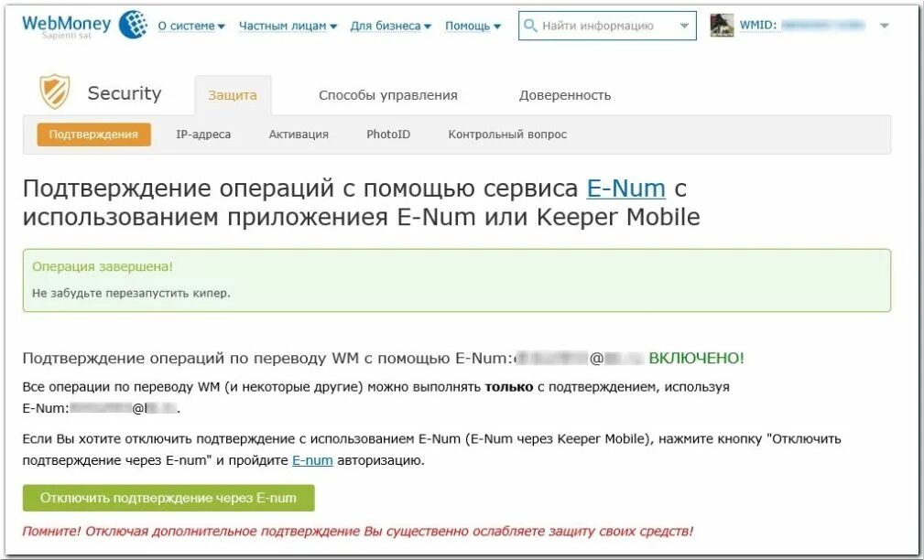The width and height of the screenshot is (924, 560).
Task: Click the green 'ВКЛЮЧЕНО!' status text
Action: [697, 358]
